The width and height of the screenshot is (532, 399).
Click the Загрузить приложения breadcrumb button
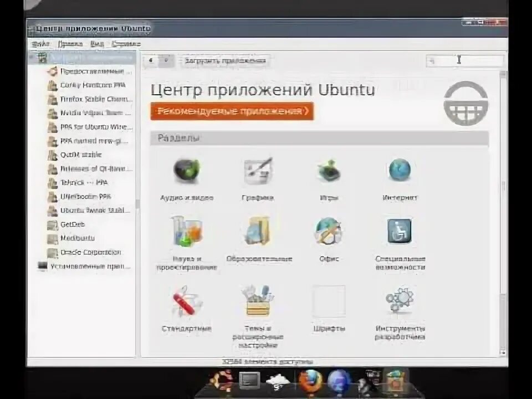click(x=225, y=61)
